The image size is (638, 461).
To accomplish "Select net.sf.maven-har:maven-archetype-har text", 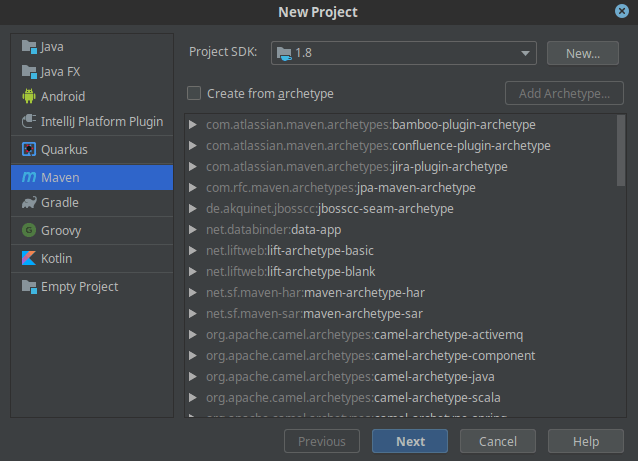I will pyautogui.click(x=315, y=293).
